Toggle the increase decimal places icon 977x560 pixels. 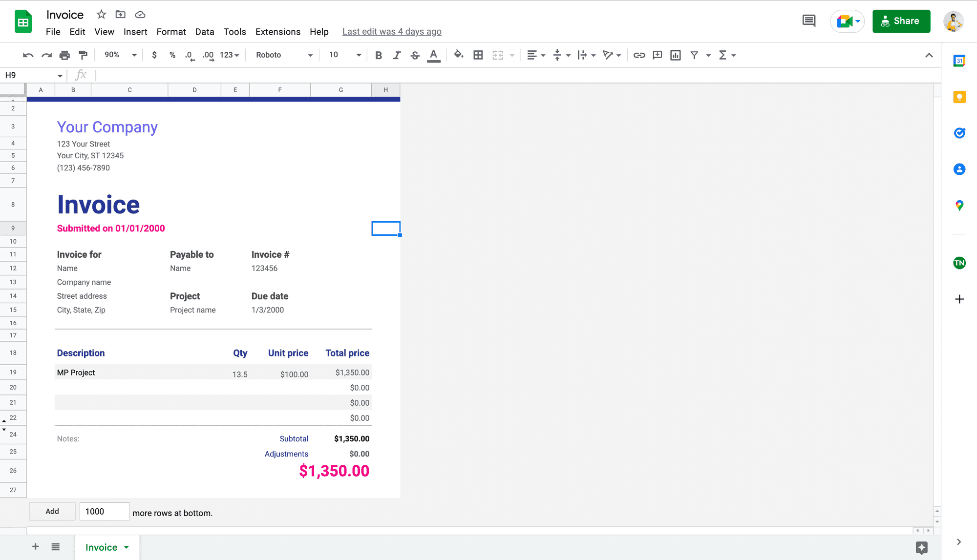click(x=209, y=54)
